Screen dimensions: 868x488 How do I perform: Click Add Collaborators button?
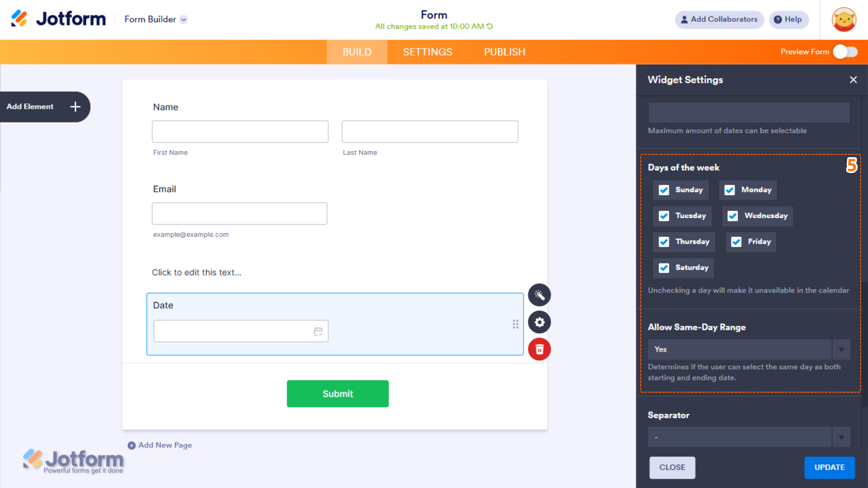pyautogui.click(x=719, y=19)
